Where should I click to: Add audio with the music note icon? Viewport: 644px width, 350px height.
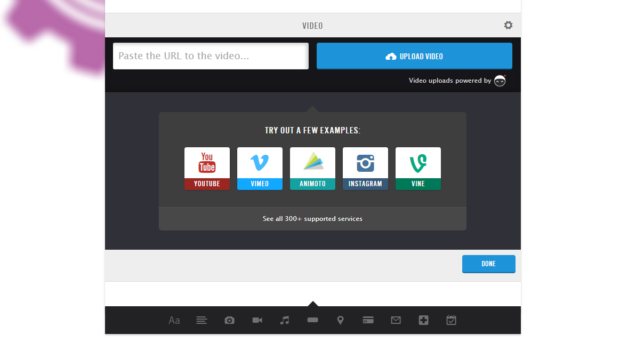(285, 320)
